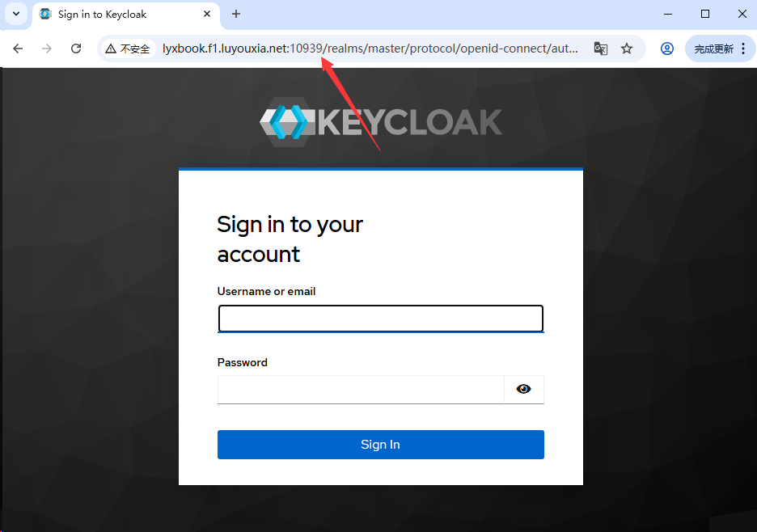Screen dimensions: 757x532
Task: Click the Not Secure warning badge
Action: click(128, 49)
